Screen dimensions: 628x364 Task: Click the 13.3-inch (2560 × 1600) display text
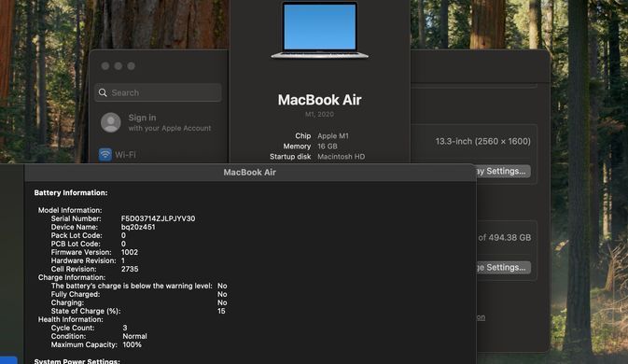[482, 141]
